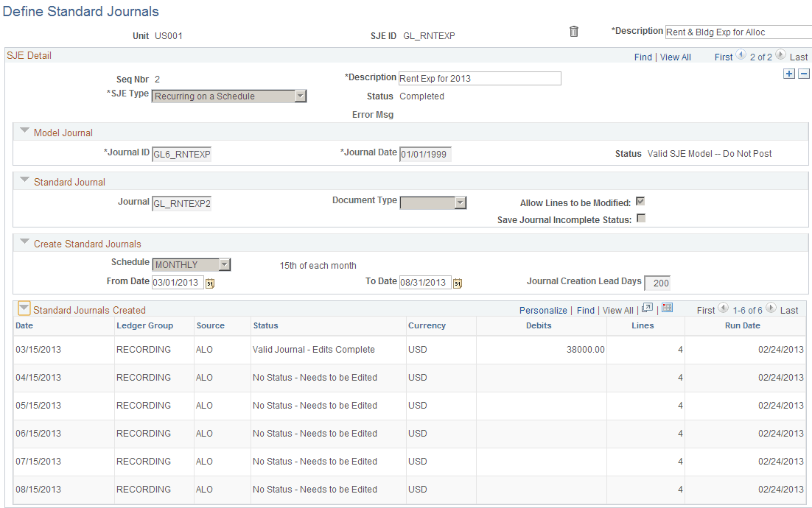Click the SJE ID value GL_RNTEXP
Screen dimensions: 812x508
[430, 35]
